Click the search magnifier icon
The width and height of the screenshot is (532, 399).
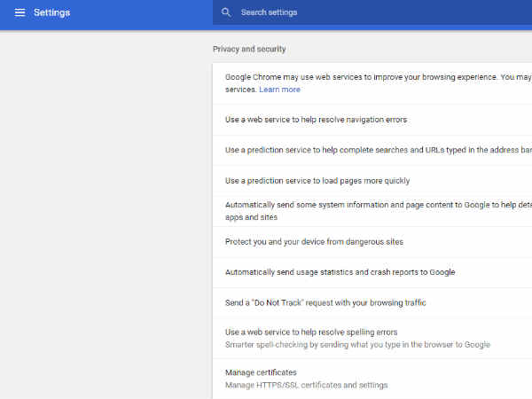[226, 12]
